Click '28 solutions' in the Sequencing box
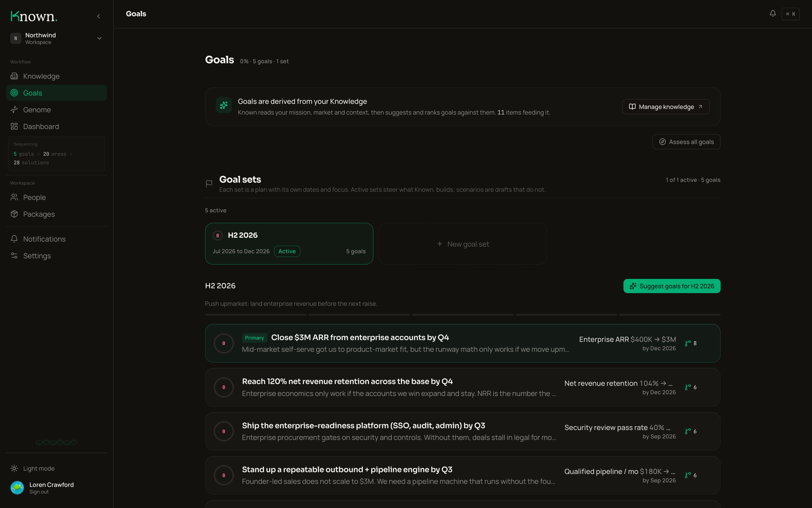Screen dimensions: 812x508 (x=31, y=163)
